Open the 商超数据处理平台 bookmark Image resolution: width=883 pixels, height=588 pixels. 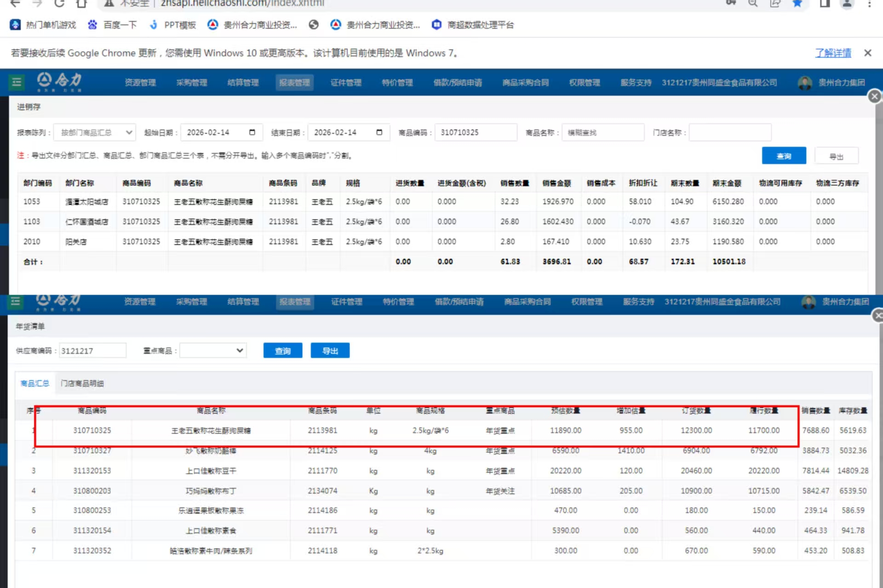point(474,25)
